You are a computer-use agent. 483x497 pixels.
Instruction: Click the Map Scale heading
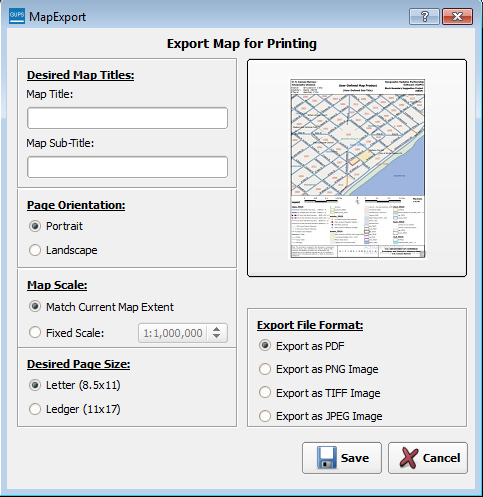coord(57,285)
